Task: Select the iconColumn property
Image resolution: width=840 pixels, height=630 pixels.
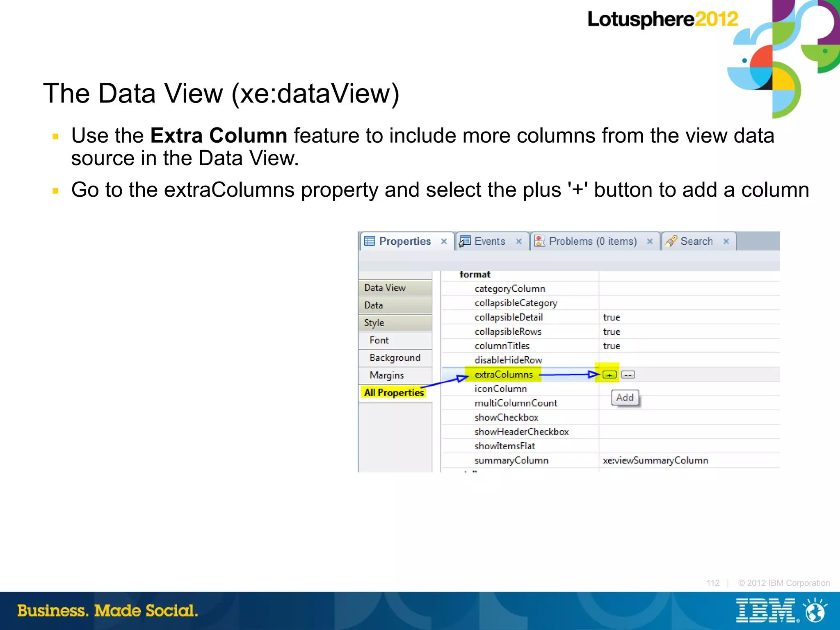Action: coord(501,389)
